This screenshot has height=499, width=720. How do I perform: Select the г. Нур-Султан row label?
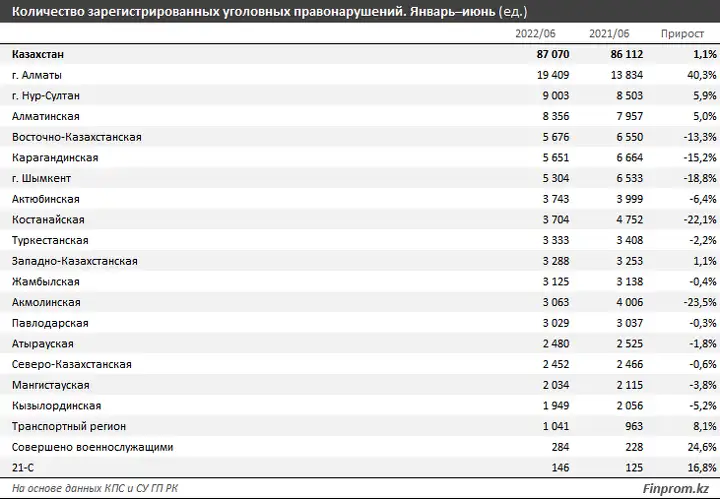tap(45, 95)
